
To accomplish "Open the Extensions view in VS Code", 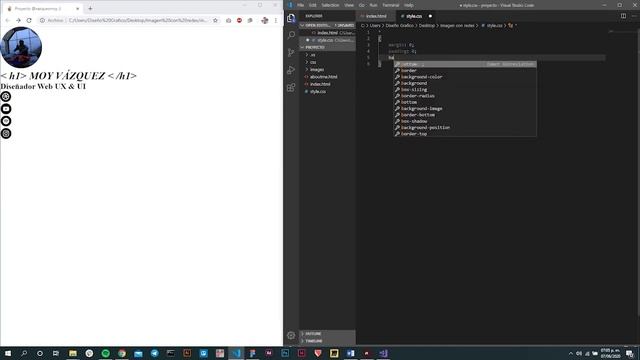I will [x=291, y=88].
